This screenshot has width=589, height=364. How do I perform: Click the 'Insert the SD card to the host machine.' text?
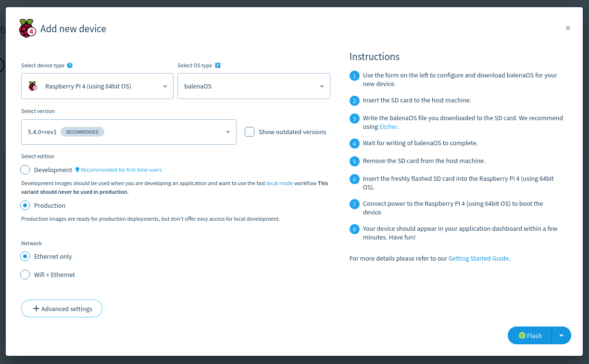click(x=417, y=100)
